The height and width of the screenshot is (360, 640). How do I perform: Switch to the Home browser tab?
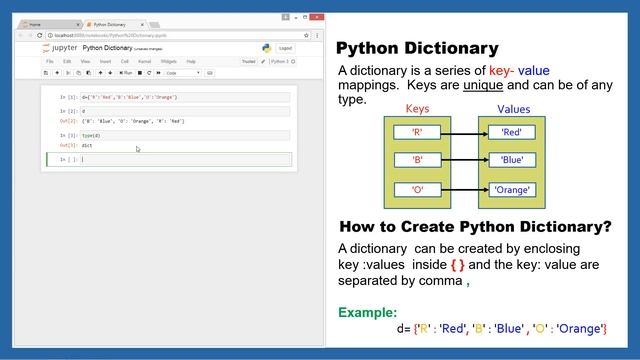point(49,24)
